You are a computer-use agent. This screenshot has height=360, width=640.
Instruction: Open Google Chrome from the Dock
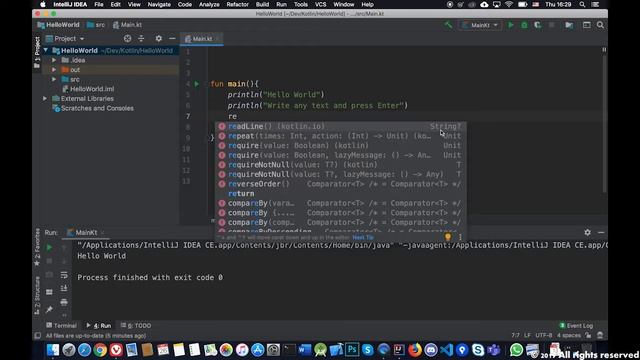[100, 350]
